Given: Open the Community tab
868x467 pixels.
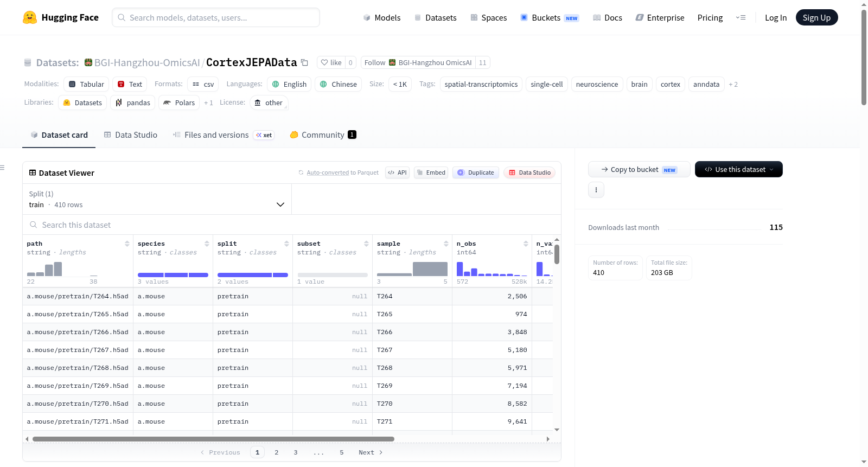Looking at the screenshot, I should pos(323,135).
